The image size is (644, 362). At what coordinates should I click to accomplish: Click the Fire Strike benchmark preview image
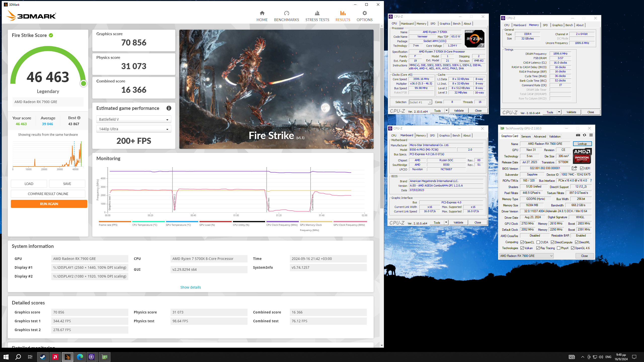(276, 89)
